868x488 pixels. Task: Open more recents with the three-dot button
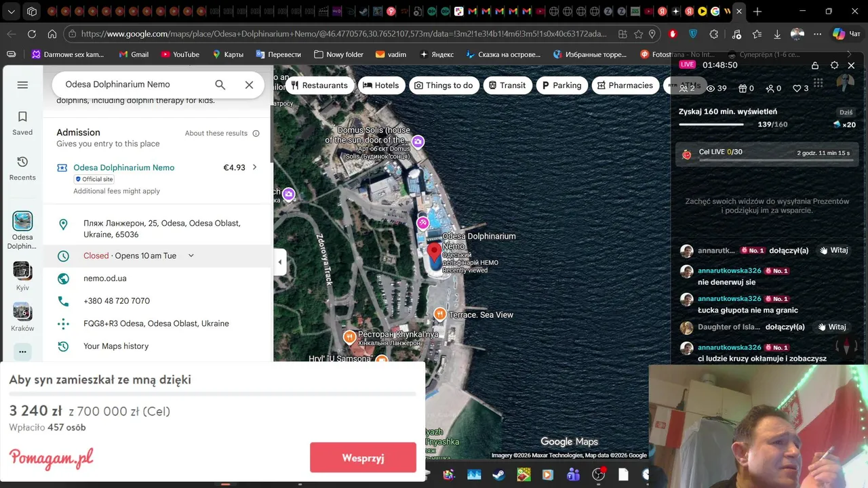(22, 351)
